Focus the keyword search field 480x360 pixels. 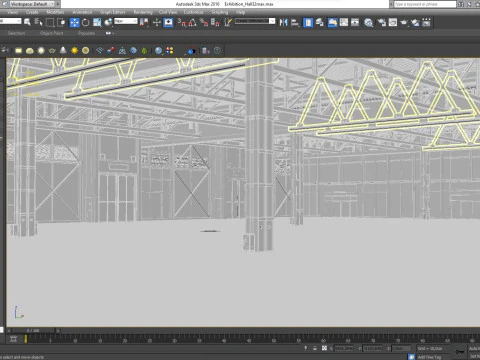tap(425, 4)
